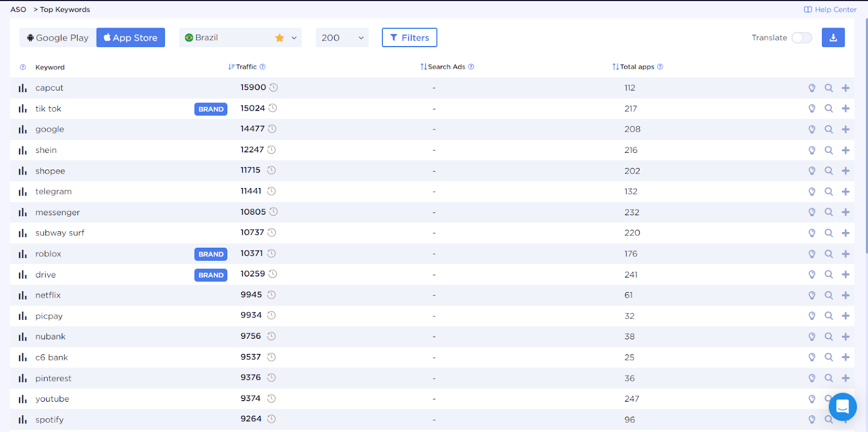Click the lightbulb suggestions icon for shopee
The image size is (868, 432).
click(x=812, y=171)
